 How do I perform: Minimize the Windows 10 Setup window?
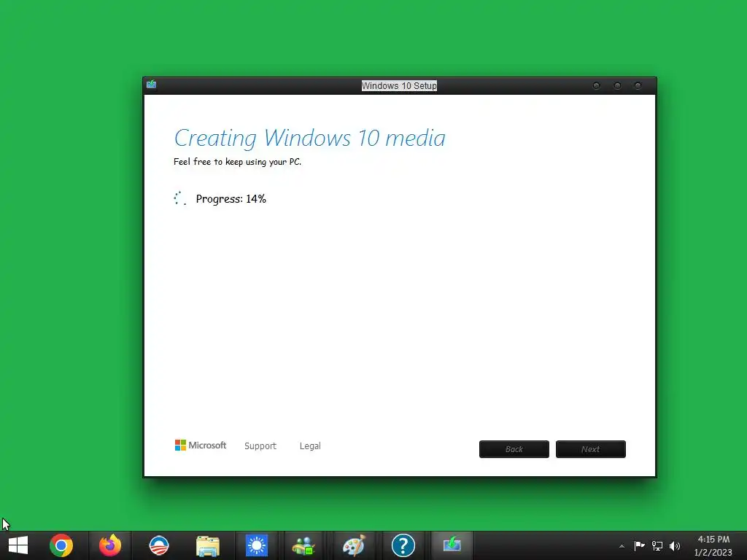[596, 86]
